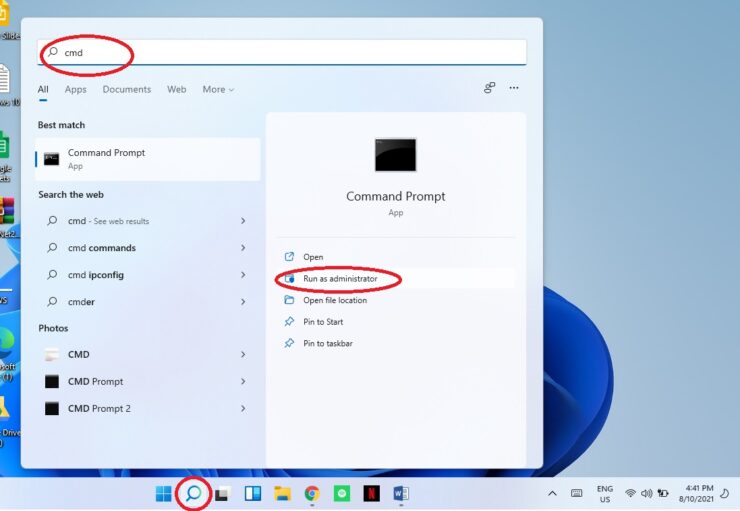This screenshot has width=740, height=511.
Task: Expand the CMD Prompt 2 photo arrow
Action: click(243, 408)
